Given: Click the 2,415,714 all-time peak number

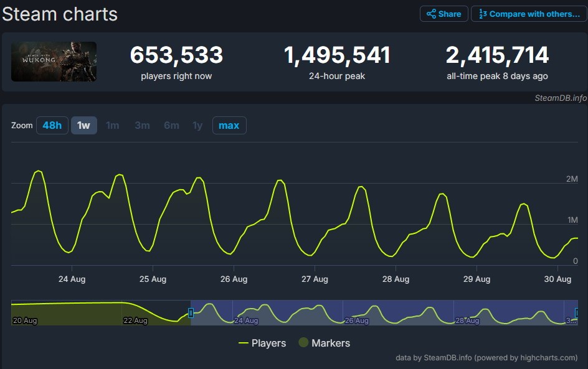Looking at the screenshot, I should 497,55.
